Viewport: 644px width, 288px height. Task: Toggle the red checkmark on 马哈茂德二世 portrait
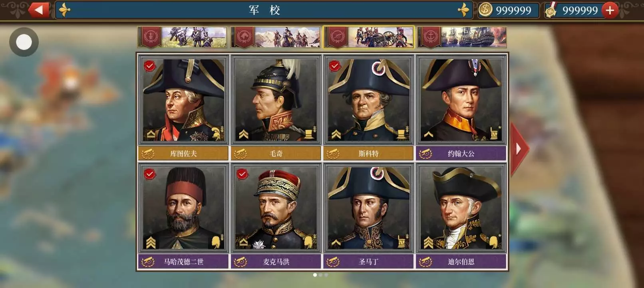(x=150, y=174)
